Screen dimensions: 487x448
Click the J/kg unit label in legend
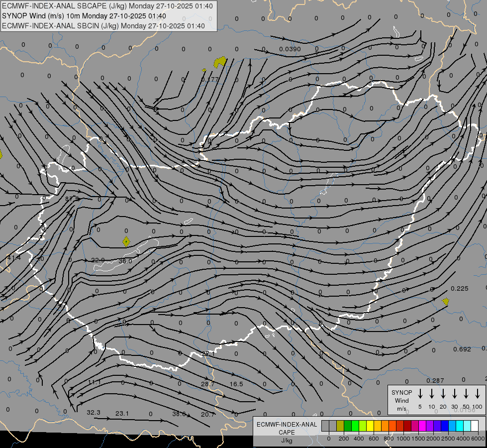[x=287, y=441]
